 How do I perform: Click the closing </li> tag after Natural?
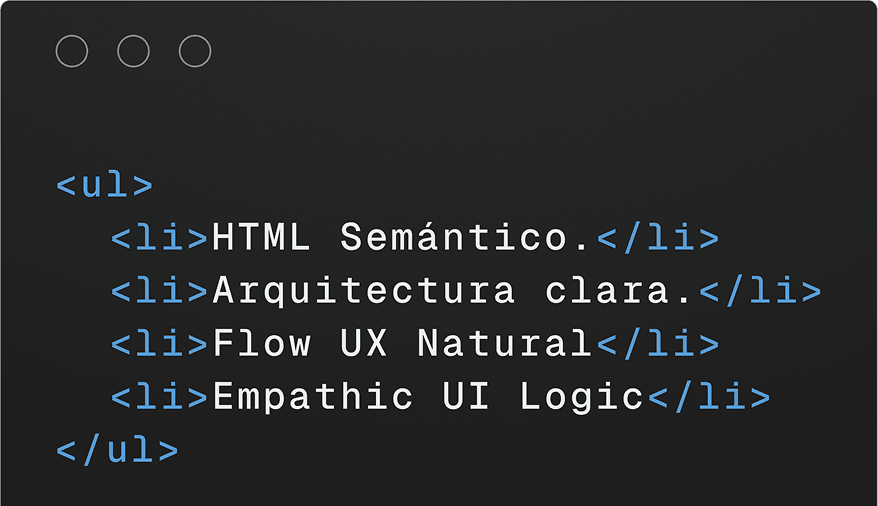658,344
